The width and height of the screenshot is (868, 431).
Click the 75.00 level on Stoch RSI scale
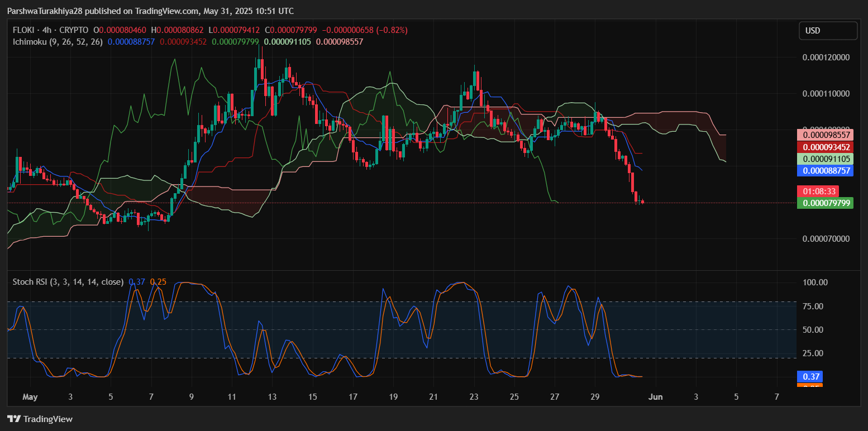(812, 306)
